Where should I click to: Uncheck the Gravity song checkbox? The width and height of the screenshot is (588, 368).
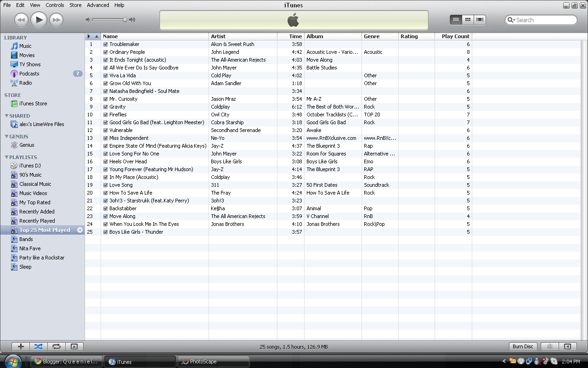coord(106,107)
